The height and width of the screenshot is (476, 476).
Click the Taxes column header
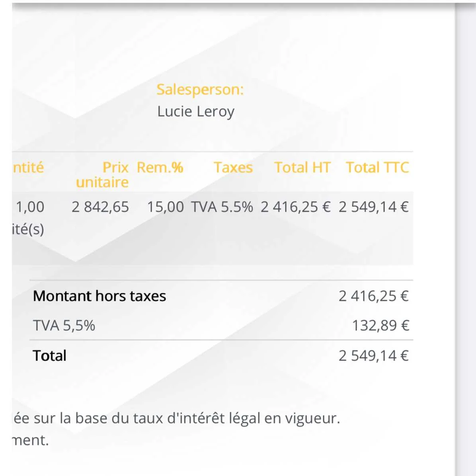coord(233,168)
